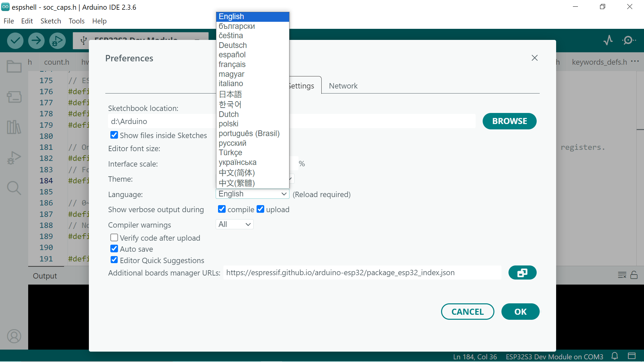Screen dimensions: 644x362
Task: Switch to the Network tab
Action: pyautogui.click(x=343, y=86)
